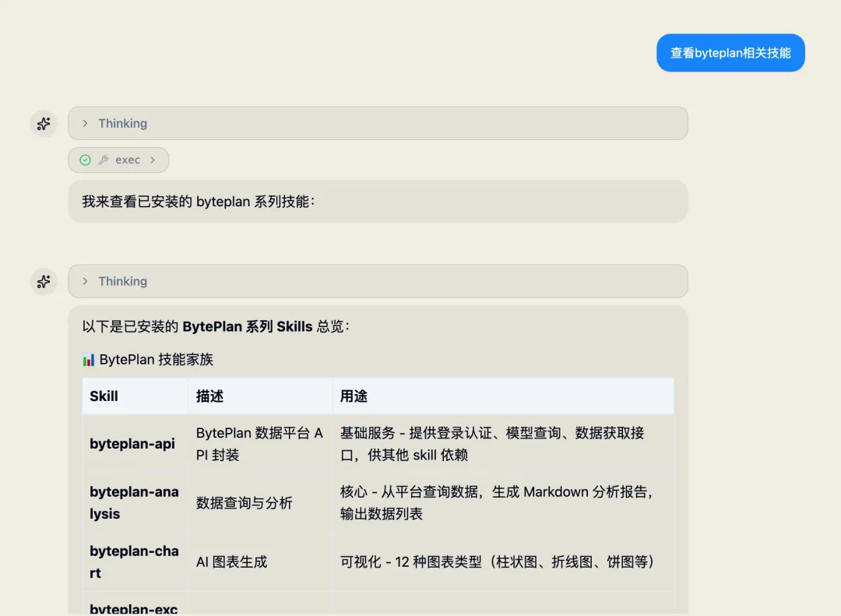Screen dimensions: 841x616
Task: Select the byteplan-analysis skill cell
Action: pos(135,503)
